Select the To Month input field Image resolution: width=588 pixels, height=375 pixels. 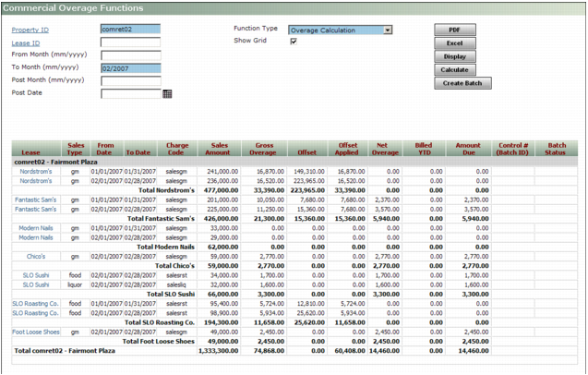pyautogui.click(x=130, y=68)
